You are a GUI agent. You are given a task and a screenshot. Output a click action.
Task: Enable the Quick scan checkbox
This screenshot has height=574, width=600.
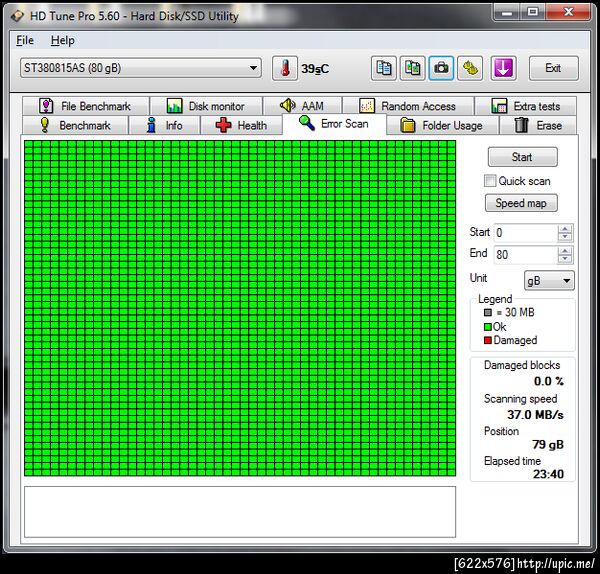(490, 181)
